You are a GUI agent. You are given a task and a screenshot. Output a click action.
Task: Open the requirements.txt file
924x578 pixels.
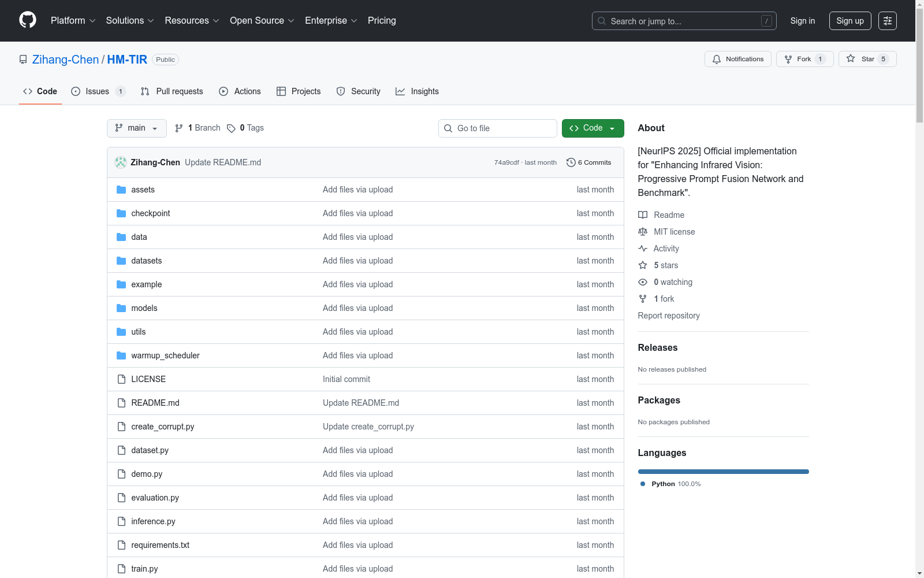(161, 545)
